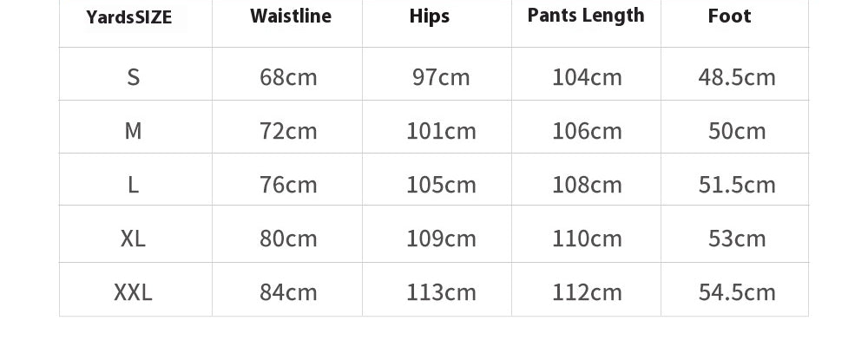This screenshot has height=340, width=868.
Task: Click the Foot column header
Action: point(730,16)
